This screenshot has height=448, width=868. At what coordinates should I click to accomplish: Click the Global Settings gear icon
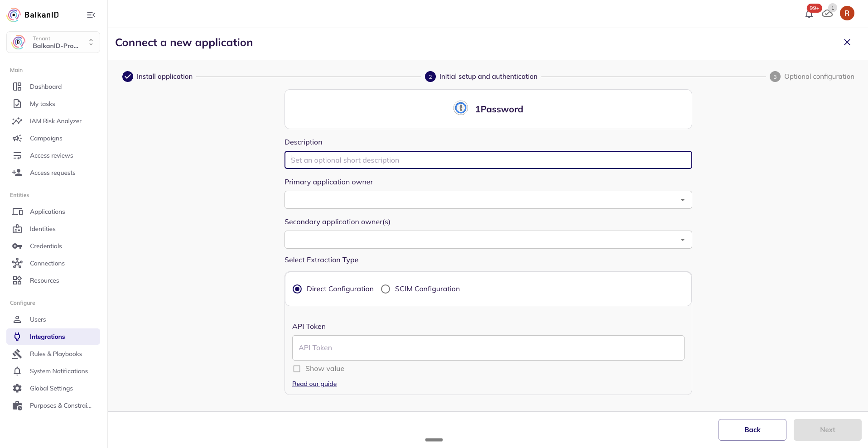[17, 388]
